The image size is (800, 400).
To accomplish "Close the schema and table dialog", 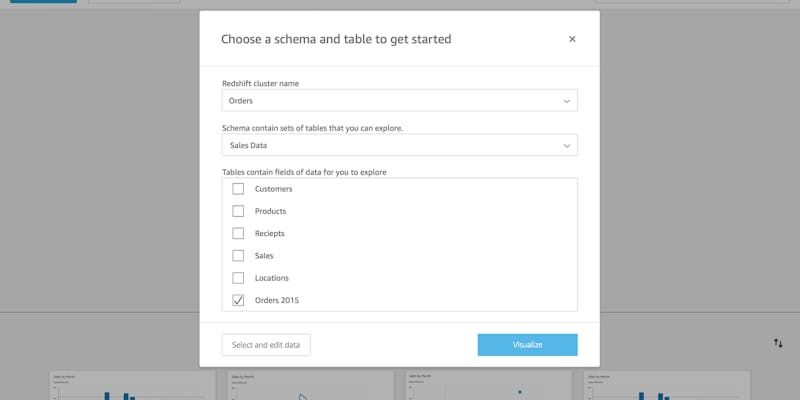I will (x=572, y=39).
